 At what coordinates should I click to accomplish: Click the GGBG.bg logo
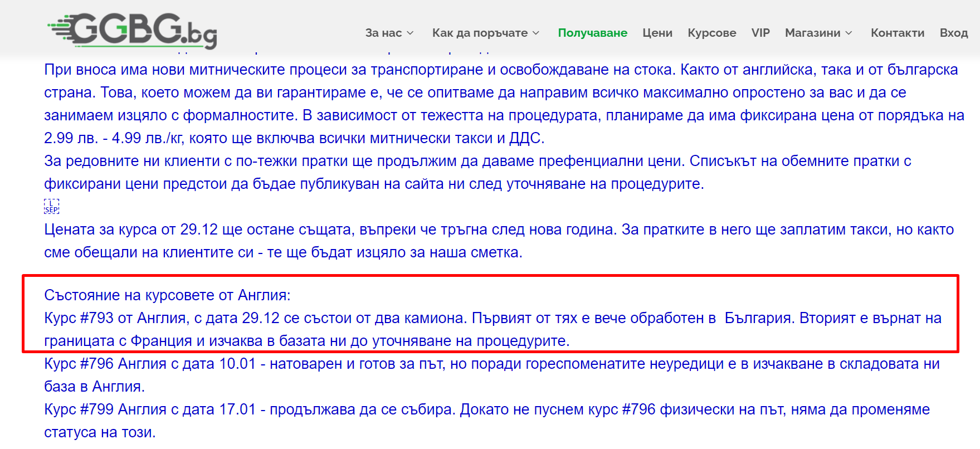click(x=133, y=31)
